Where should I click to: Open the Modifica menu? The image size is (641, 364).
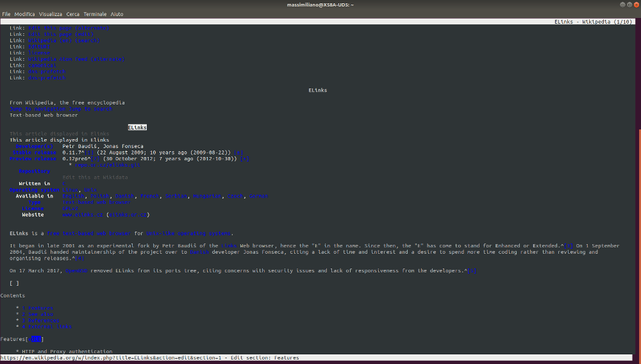25,13
